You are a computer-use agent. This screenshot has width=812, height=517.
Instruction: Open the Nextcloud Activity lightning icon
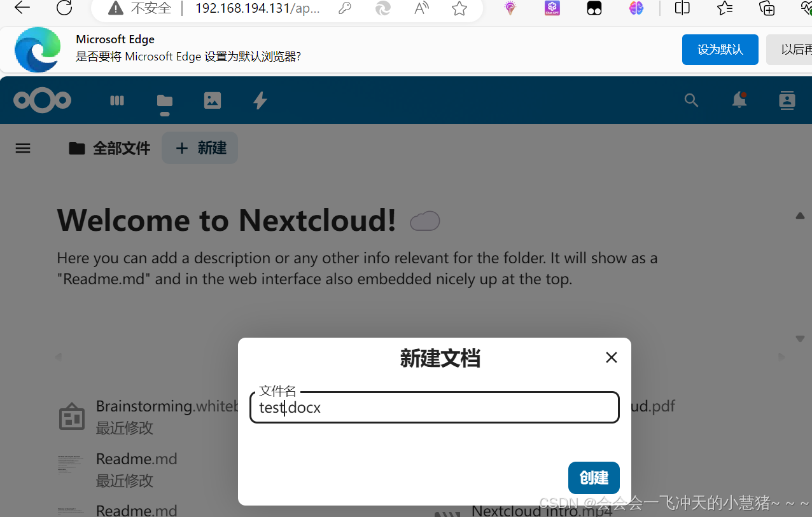(x=260, y=100)
